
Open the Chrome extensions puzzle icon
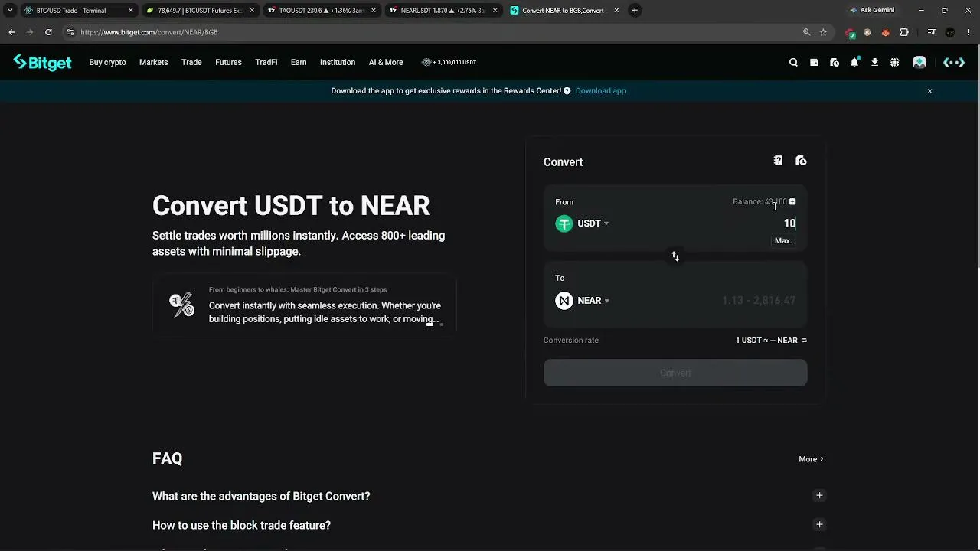coord(904,32)
